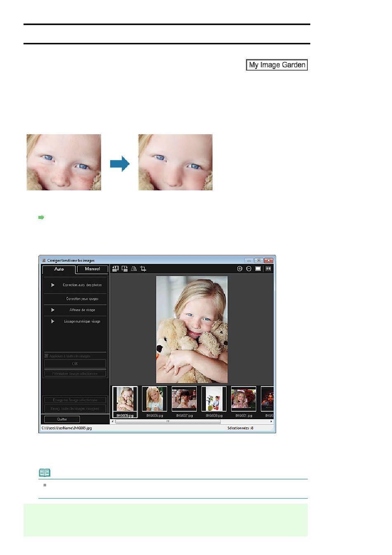Select thumbnail IMG001.jpg
This screenshot has height=555, width=392.
point(243,399)
